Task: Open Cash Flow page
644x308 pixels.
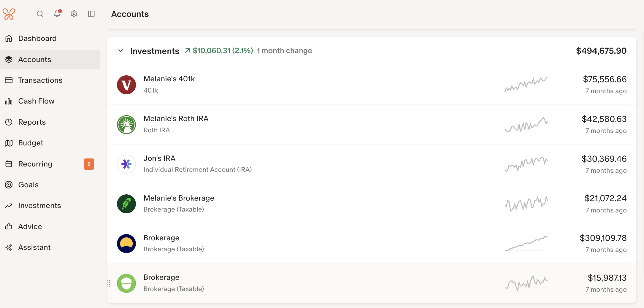Action: tap(36, 101)
